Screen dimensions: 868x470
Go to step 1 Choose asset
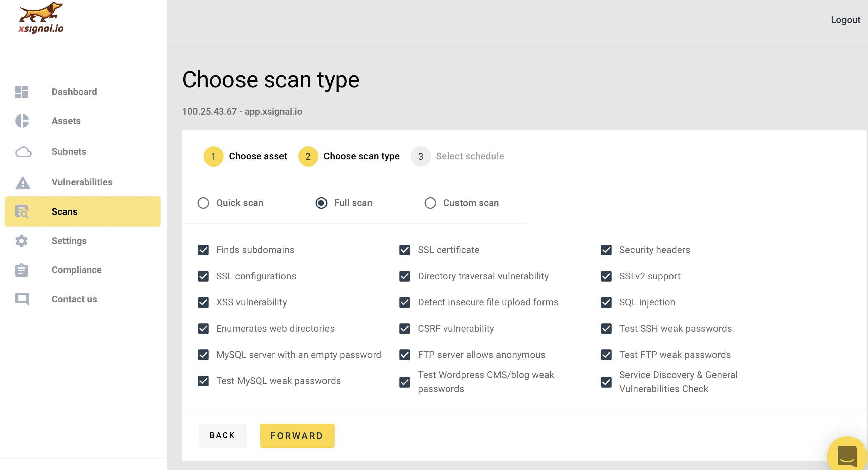click(245, 156)
